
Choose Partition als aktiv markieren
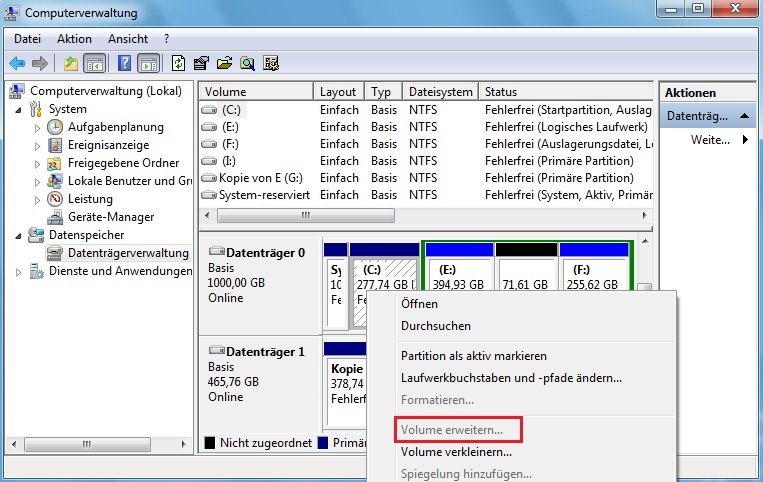(474, 356)
